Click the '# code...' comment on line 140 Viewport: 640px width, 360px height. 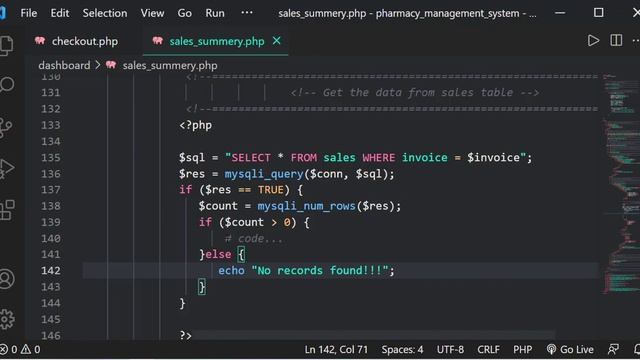[253, 238]
